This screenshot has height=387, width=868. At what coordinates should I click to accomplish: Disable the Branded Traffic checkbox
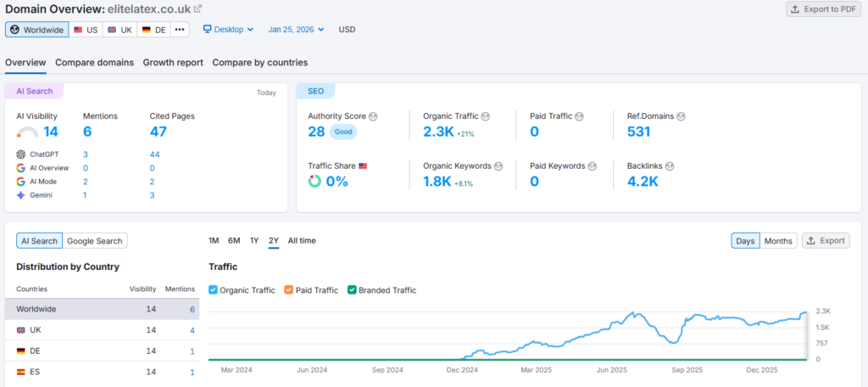352,290
